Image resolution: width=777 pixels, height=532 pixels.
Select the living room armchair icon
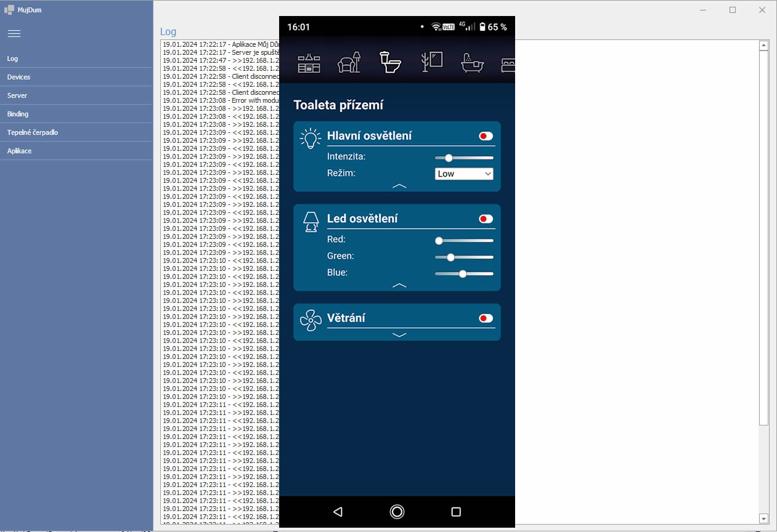[x=349, y=63]
